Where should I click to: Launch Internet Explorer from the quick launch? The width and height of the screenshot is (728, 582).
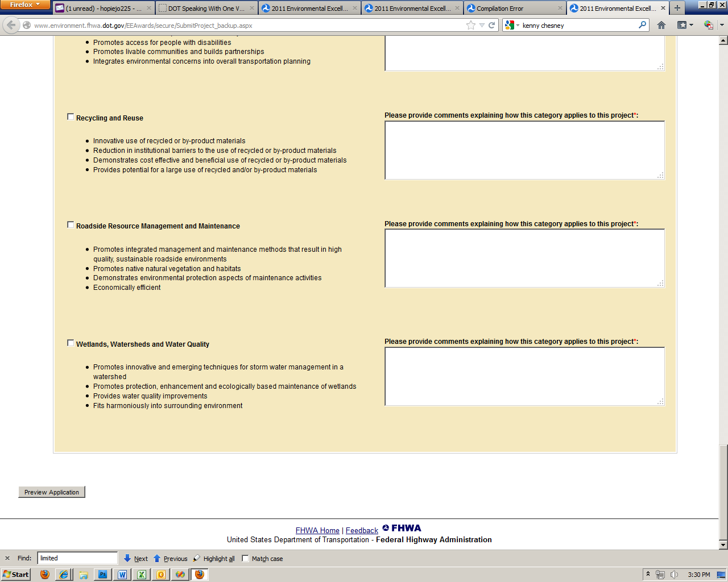(64, 575)
